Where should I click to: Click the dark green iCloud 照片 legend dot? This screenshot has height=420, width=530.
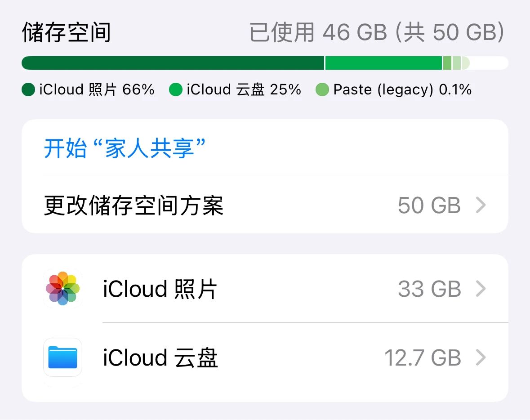click(28, 89)
